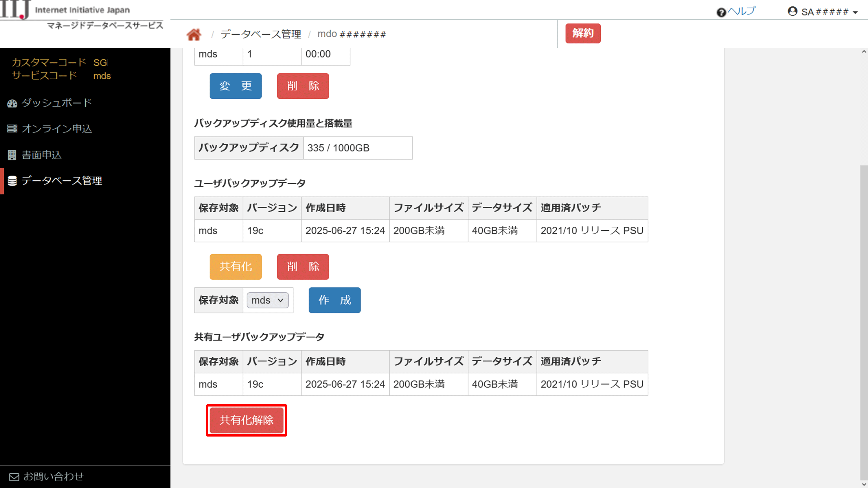
Task: Click the dashboard gauge icon in sidebar
Action: [12, 103]
